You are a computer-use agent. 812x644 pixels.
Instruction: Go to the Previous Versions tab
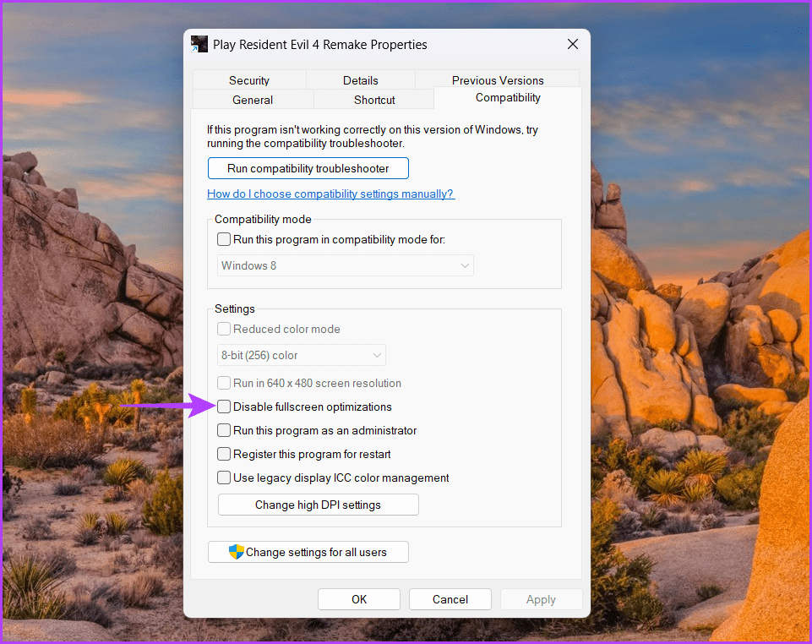coord(497,79)
